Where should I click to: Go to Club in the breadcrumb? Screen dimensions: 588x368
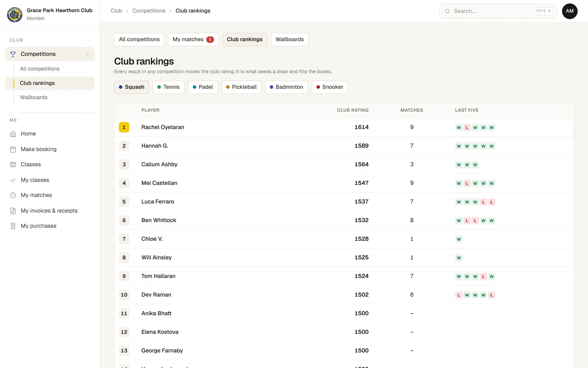click(x=116, y=11)
